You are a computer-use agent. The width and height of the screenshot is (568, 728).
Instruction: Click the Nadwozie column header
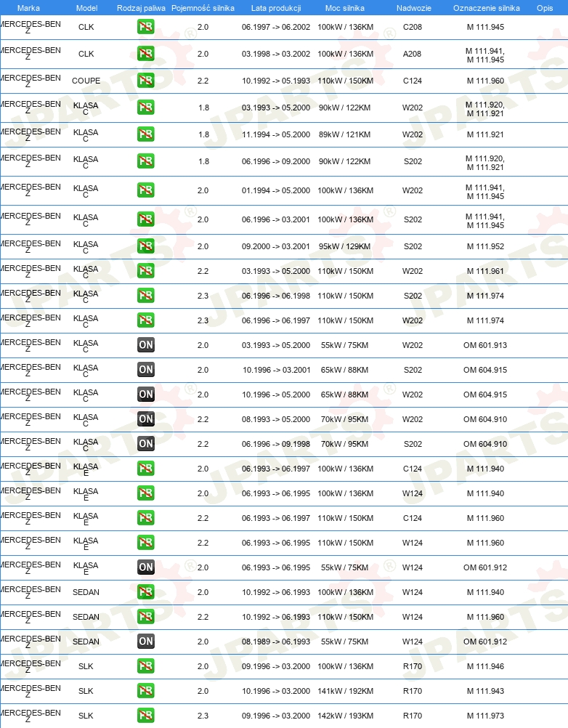coord(414,8)
